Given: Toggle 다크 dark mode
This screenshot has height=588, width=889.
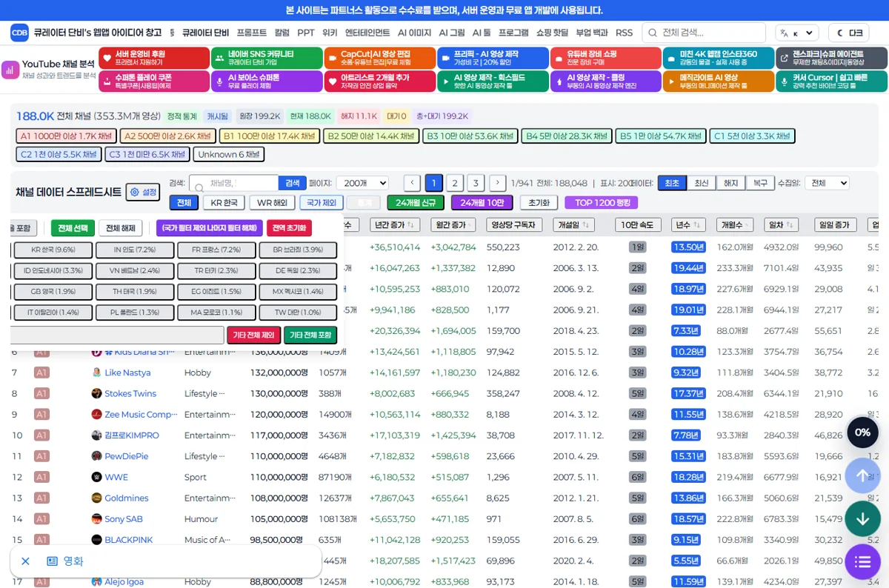Looking at the screenshot, I should [848, 33].
